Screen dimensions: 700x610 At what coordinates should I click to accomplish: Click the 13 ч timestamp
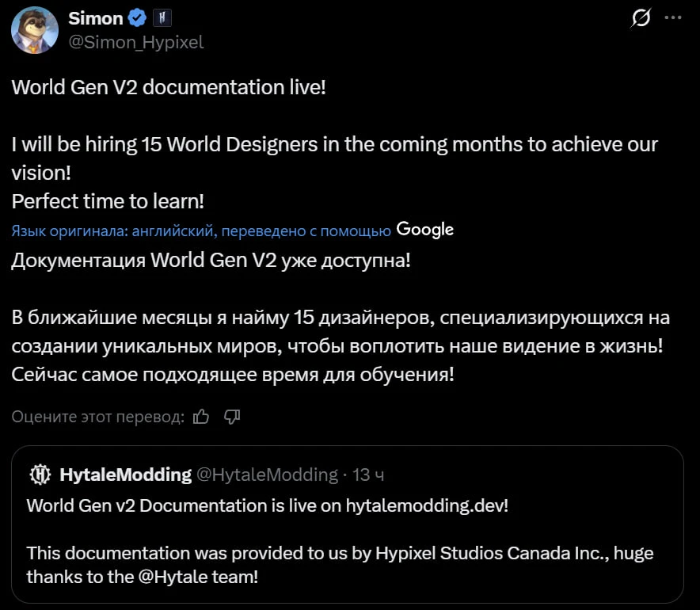tap(368, 475)
